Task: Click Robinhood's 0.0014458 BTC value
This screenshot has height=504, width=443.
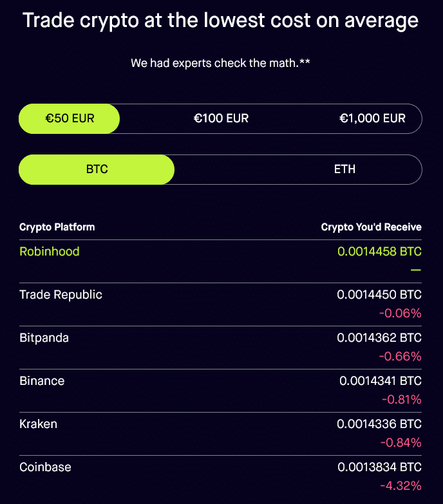Action: coord(379,252)
